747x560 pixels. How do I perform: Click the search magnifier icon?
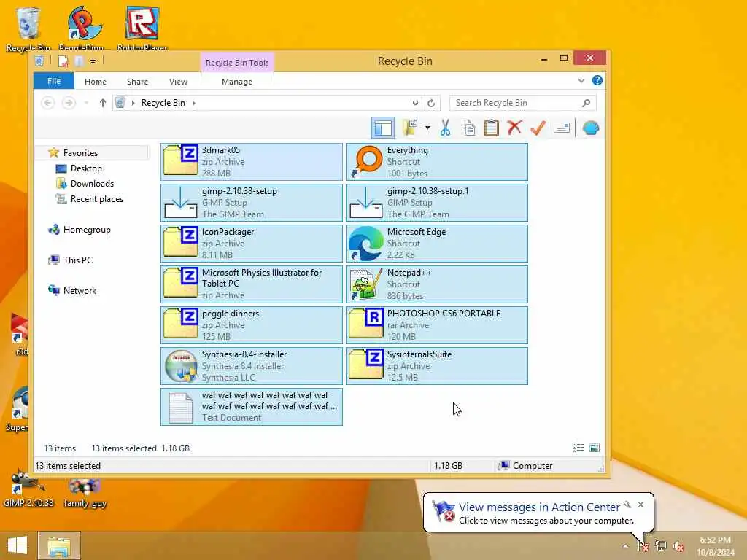pyautogui.click(x=586, y=103)
